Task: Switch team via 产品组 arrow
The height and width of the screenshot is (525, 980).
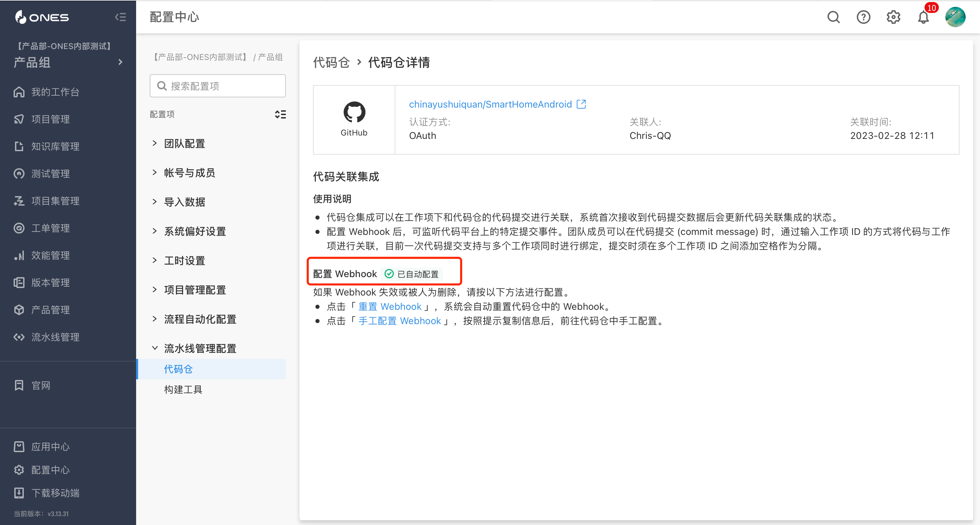Action: 120,62
